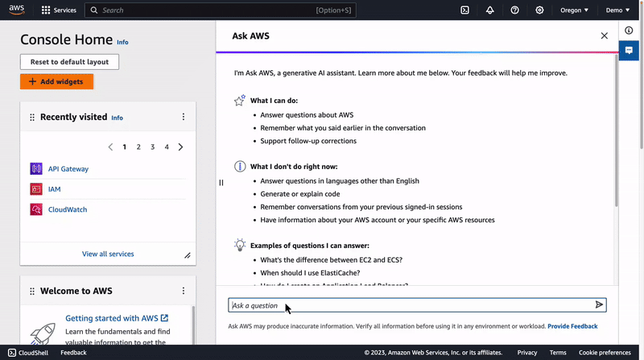644x360 pixels.
Task: Click the Recently visited widget resize handle
Action: coord(188,255)
